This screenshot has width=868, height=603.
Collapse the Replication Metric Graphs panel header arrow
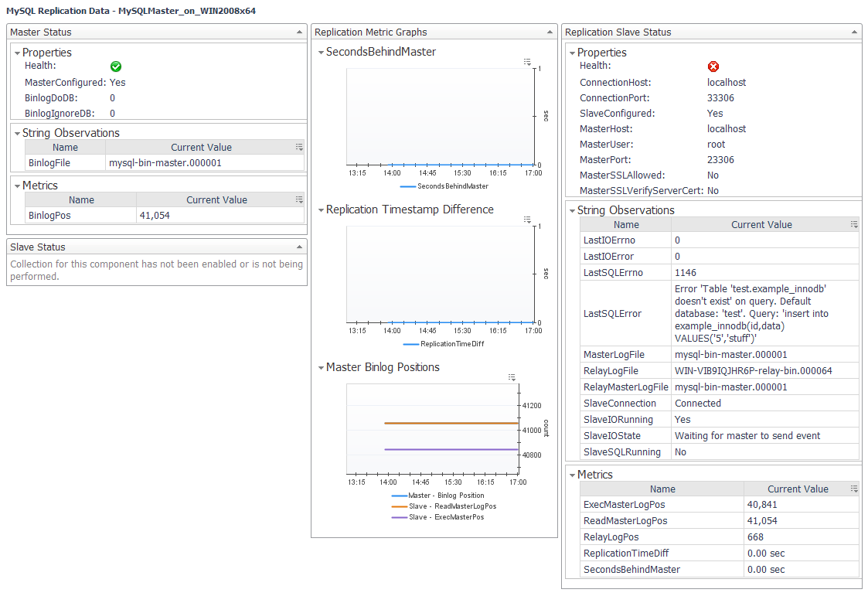550,32
